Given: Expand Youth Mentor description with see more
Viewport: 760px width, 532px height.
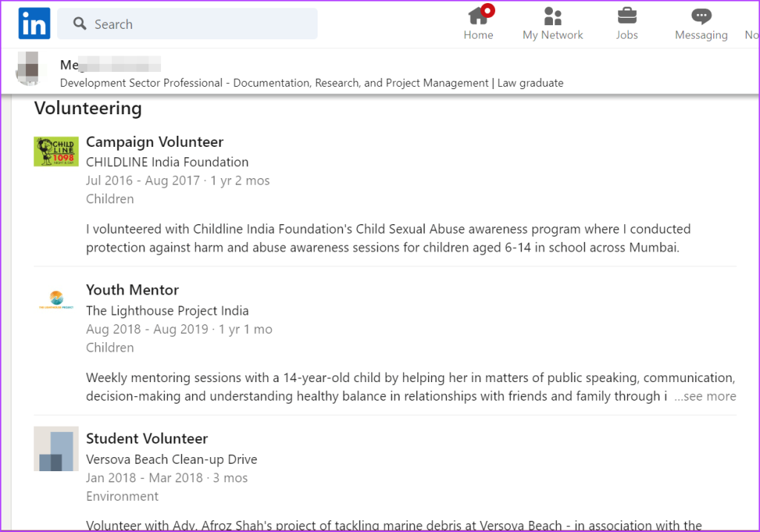Looking at the screenshot, I should click(705, 396).
